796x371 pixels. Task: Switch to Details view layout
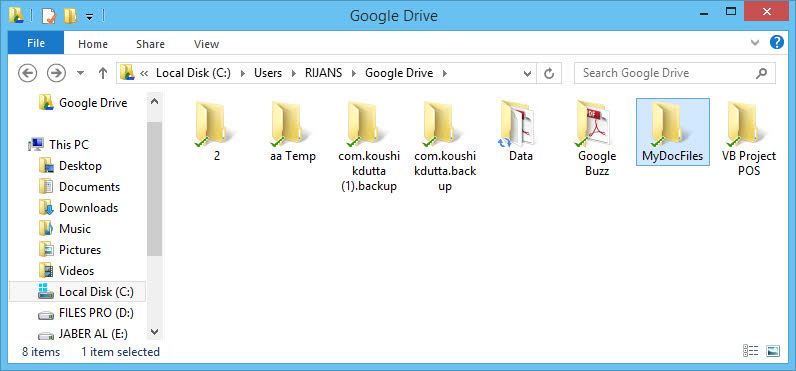click(750, 351)
